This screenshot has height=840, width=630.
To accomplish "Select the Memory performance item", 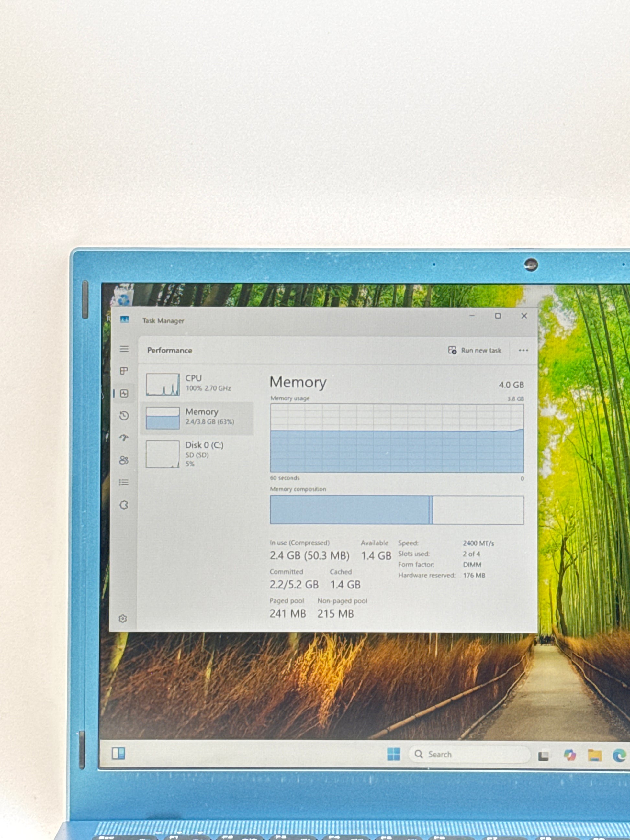I will pyautogui.click(x=197, y=417).
